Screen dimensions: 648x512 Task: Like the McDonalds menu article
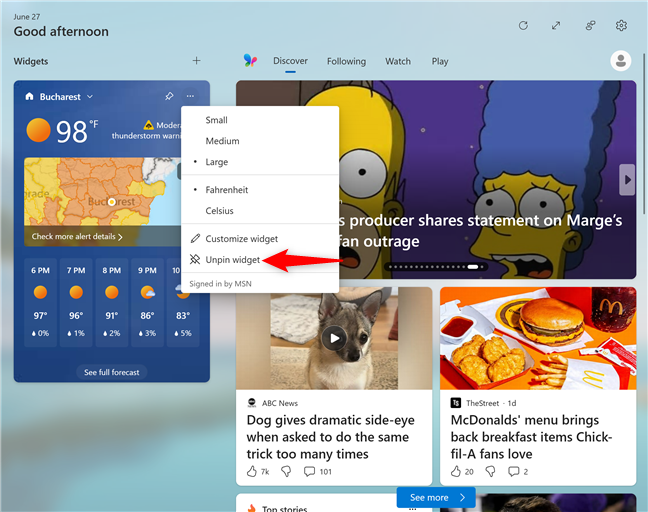pyautogui.click(x=455, y=472)
